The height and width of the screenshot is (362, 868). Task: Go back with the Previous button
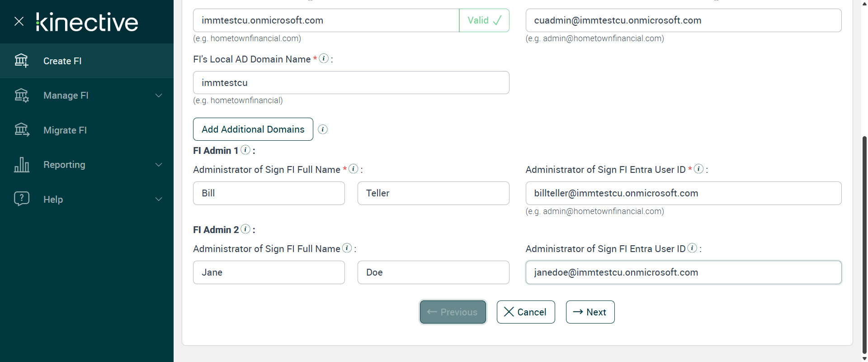(453, 312)
